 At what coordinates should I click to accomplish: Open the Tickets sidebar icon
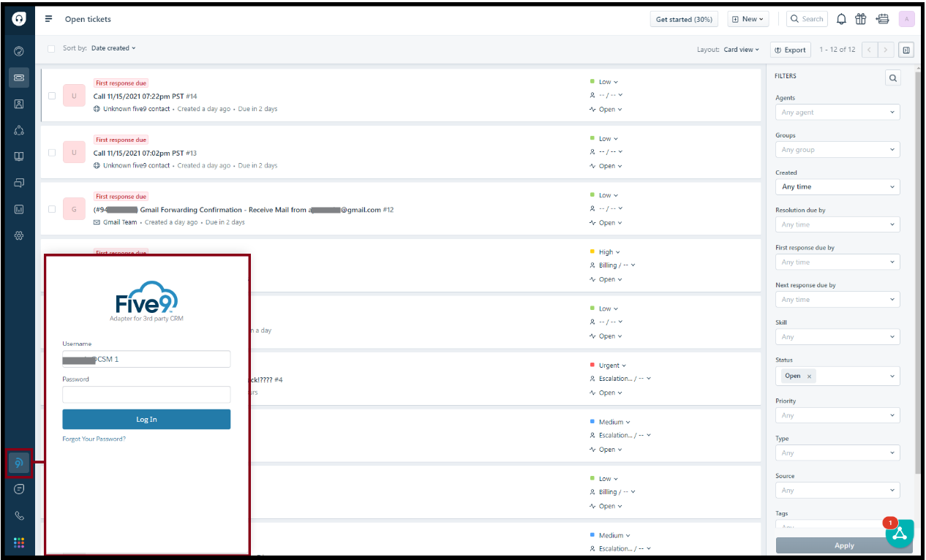(19, 77)
